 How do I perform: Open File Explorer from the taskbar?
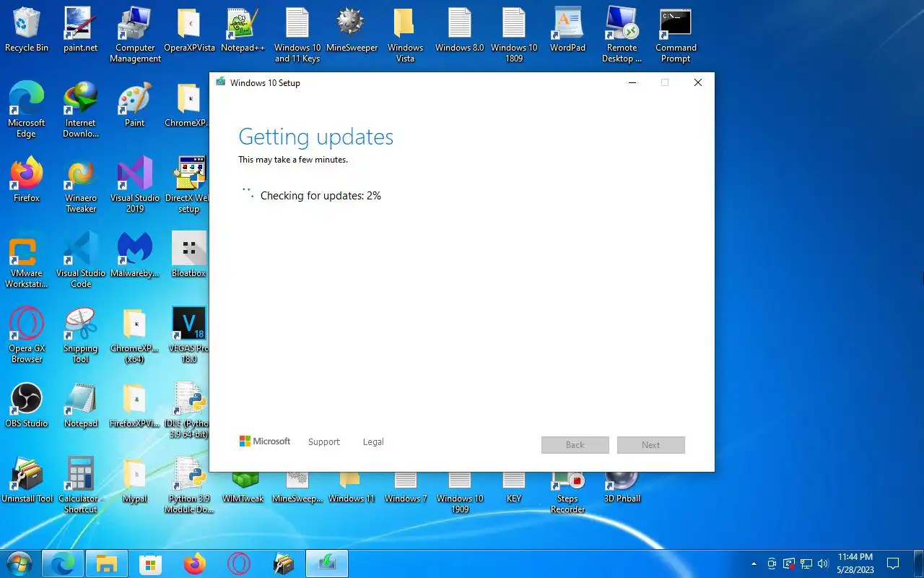coord(107,564)
